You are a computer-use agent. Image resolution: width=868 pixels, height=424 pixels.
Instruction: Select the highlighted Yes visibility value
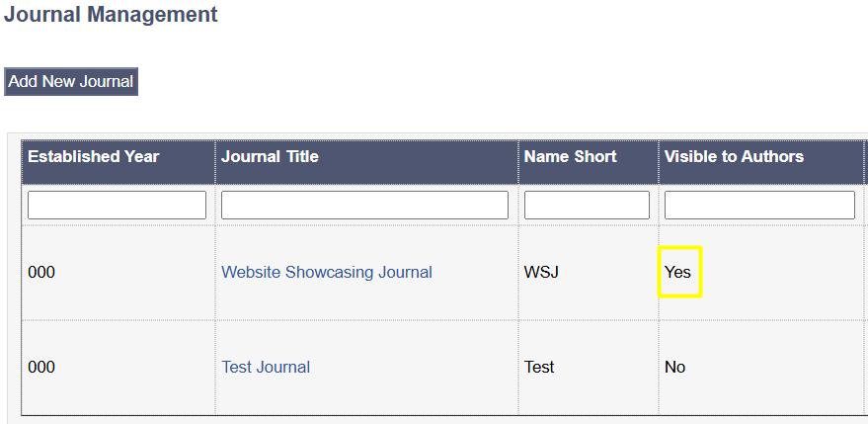[x=678, y=272]
